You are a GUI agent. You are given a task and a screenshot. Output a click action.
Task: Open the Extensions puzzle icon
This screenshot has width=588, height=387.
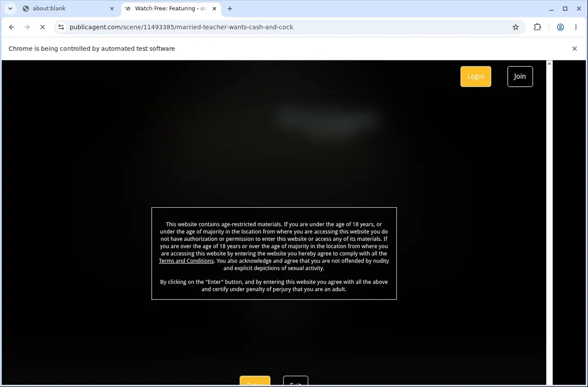(x=538, y=27)
